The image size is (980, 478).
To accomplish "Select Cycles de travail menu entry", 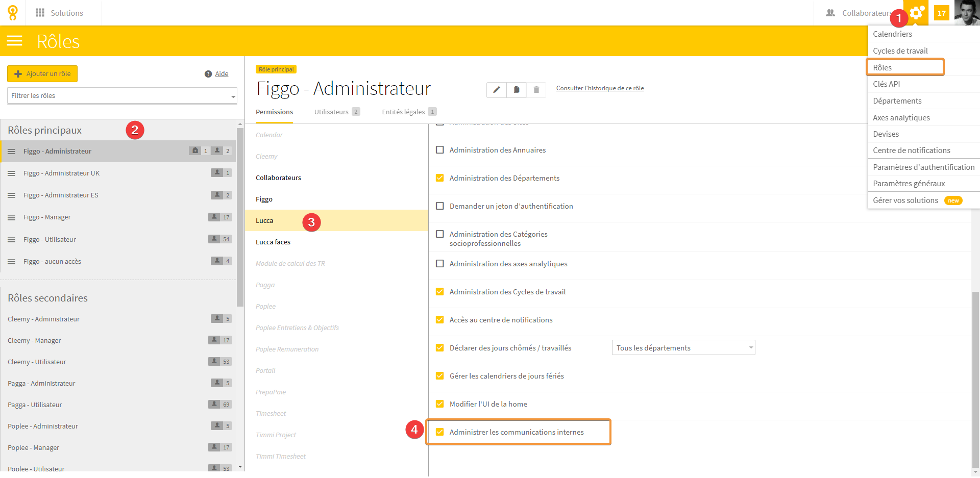I will 924,51.
